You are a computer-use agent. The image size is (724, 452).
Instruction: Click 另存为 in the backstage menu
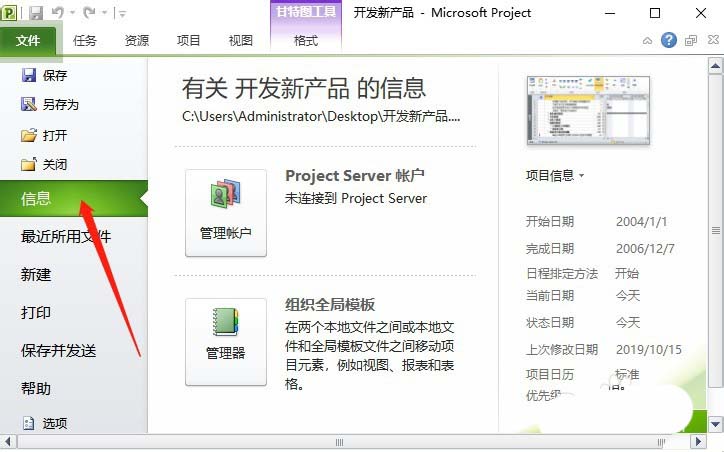[x=50, y=105]
